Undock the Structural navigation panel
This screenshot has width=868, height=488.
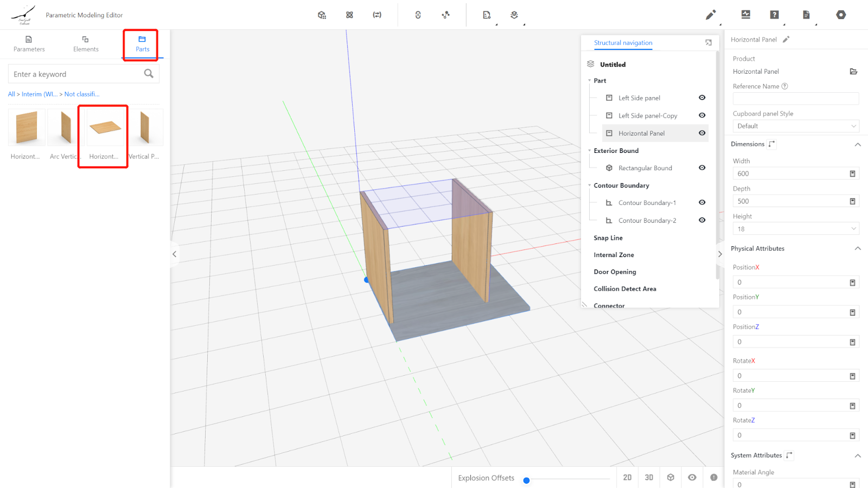709,43
